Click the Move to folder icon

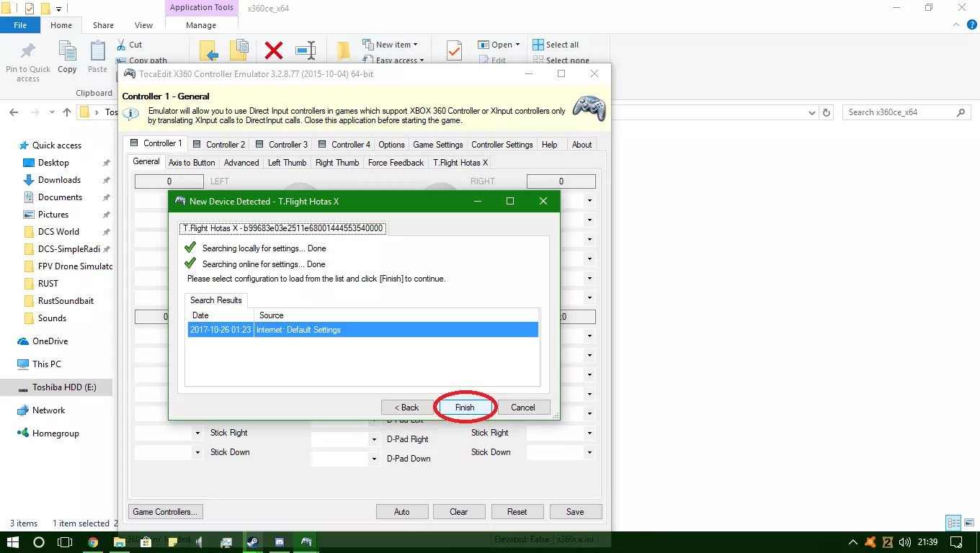[x=209, y=51]
